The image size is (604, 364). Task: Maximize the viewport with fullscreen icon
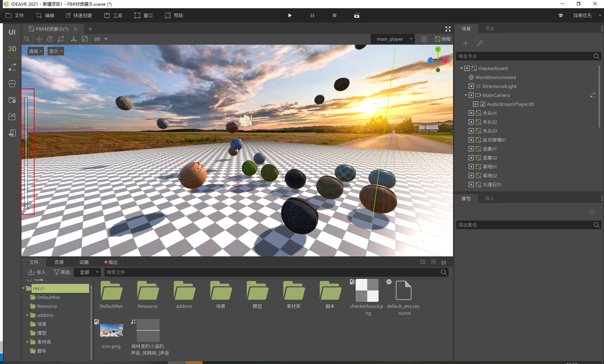(448, 29)
